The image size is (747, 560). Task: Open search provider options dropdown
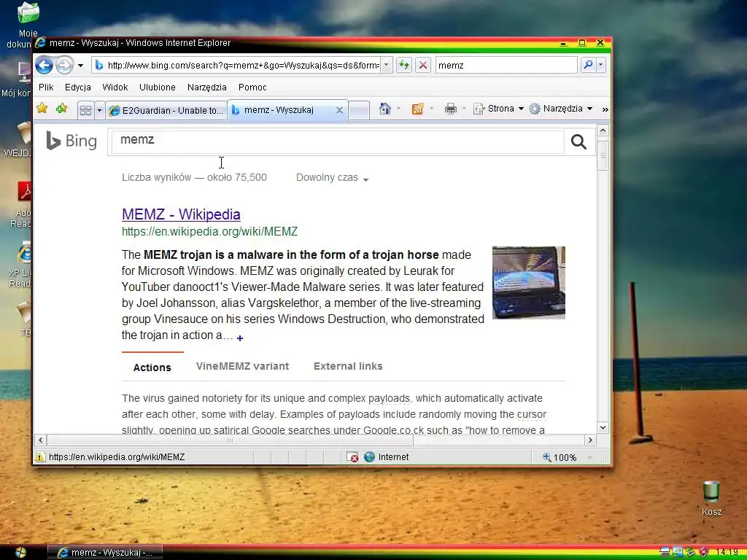point(601,65)
